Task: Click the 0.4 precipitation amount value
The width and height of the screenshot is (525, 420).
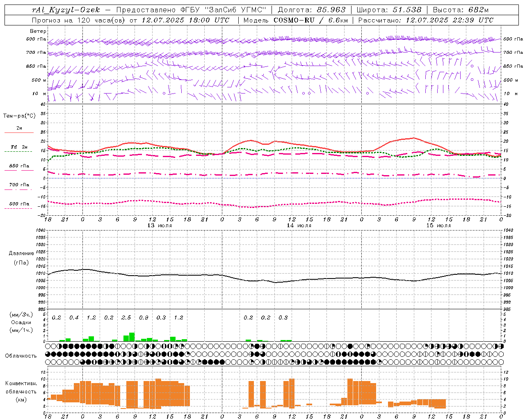Action: (x=74, y=317)
